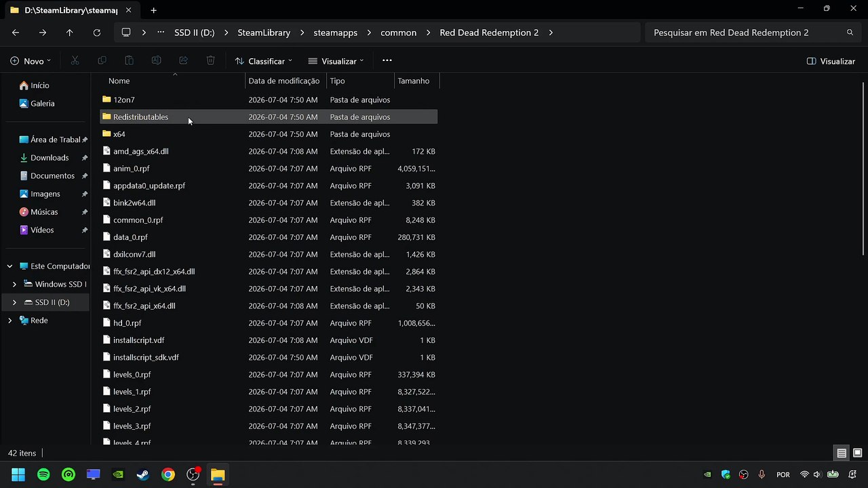Open the Visualizar view dropdown
868x488 pixels.
(336, 61)
